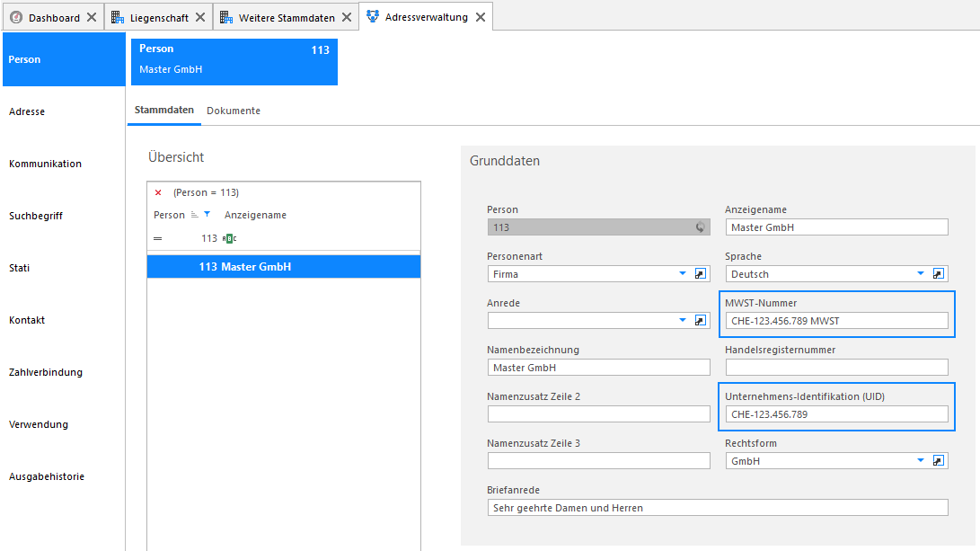Sort by the Person column header
Viewport: 980px width, 551px height.
(170, 215)
